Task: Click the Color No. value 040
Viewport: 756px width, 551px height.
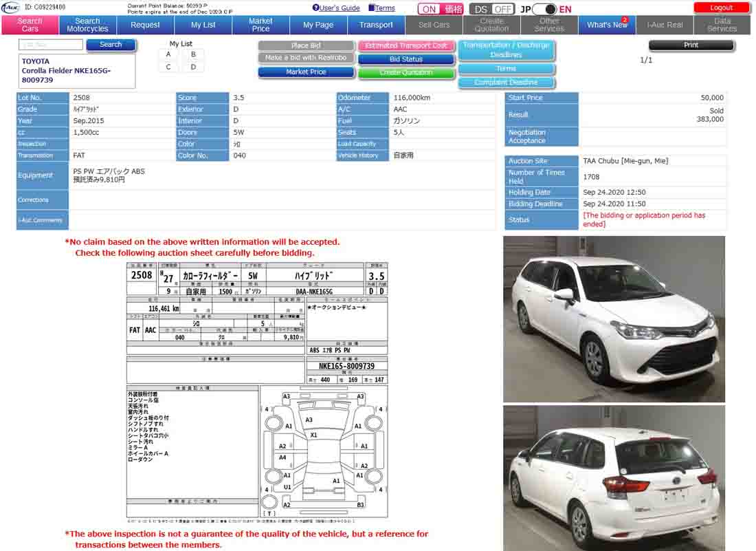Action: click(239, 155)
